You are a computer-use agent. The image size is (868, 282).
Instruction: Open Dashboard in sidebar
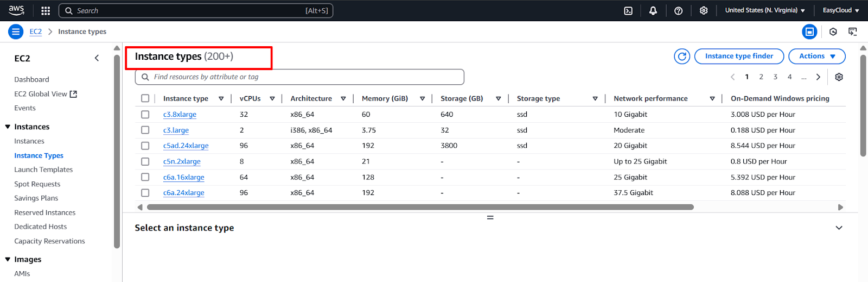[31, 79]
